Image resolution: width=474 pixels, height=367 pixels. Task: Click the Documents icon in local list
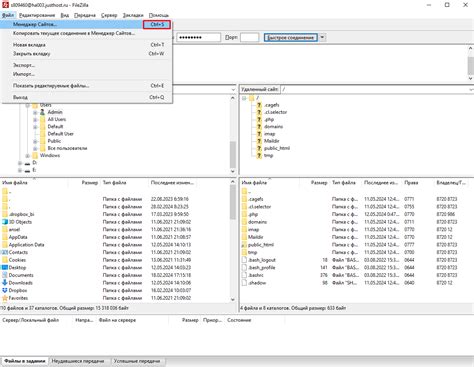[5, 275]
